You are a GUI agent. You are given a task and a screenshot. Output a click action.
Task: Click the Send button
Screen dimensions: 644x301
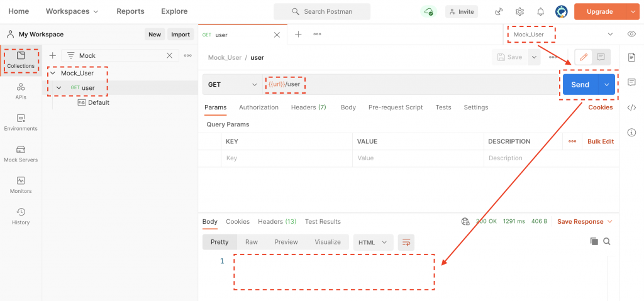click(580, 85)
